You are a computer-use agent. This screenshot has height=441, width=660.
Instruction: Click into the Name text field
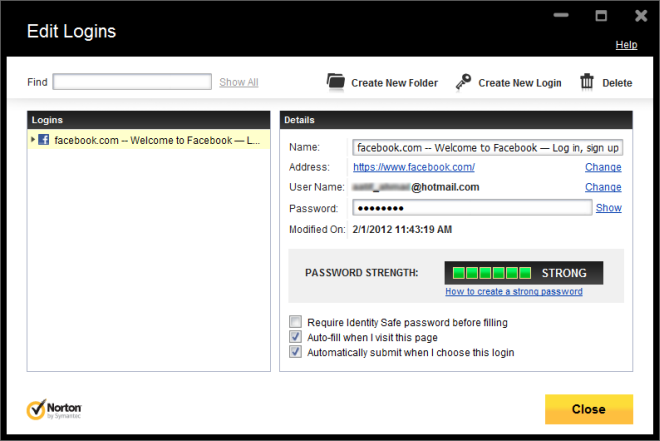coord(487,148)
